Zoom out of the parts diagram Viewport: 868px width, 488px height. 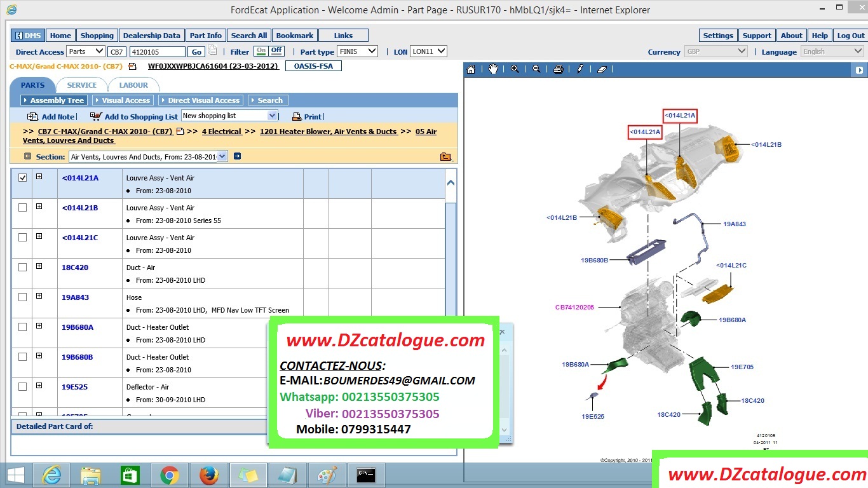tap(536, 69)
